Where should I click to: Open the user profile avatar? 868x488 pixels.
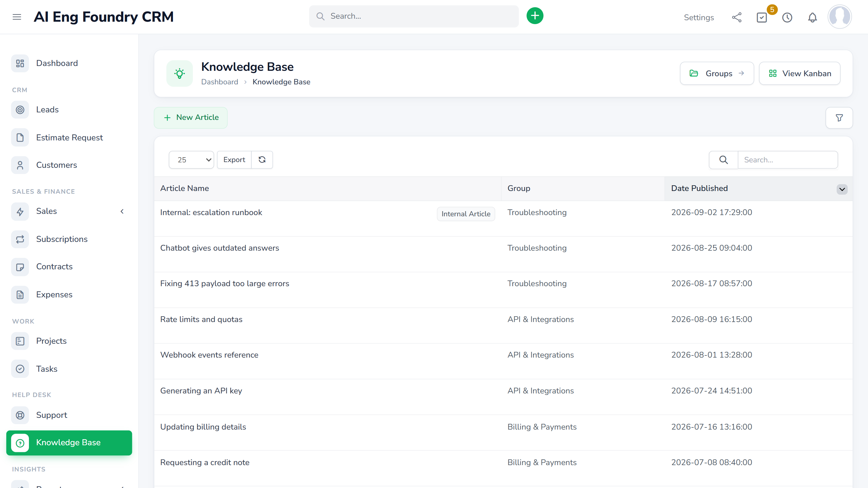point(840,17)
